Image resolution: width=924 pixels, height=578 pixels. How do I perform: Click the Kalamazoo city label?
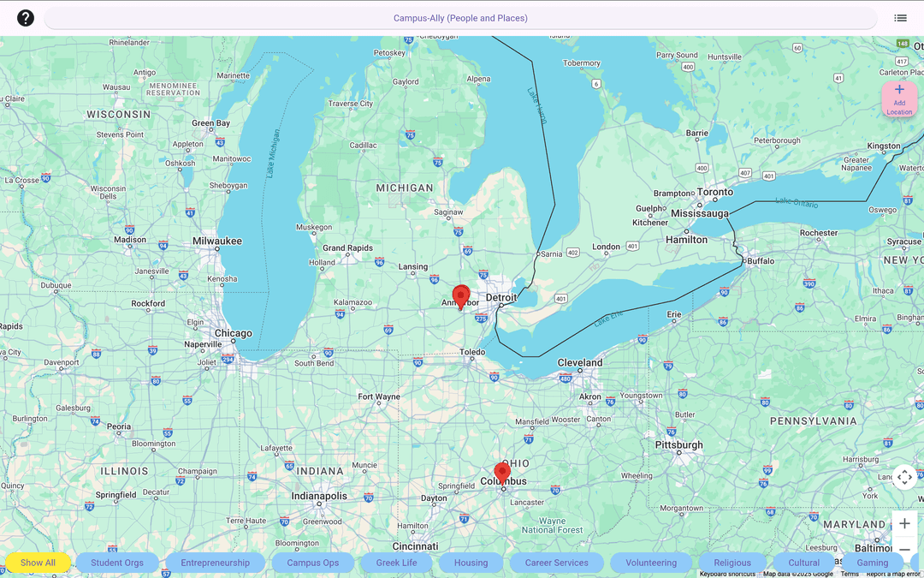353,302
